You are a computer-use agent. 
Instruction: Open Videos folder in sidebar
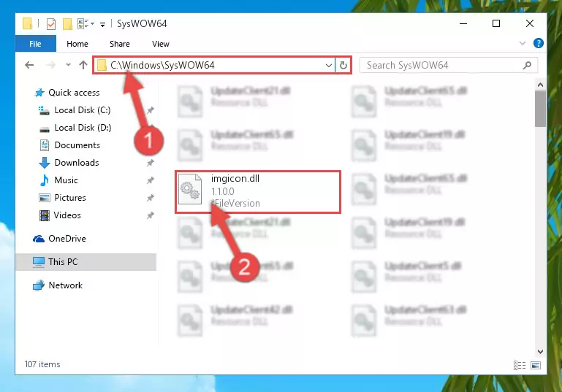point(67,215)
